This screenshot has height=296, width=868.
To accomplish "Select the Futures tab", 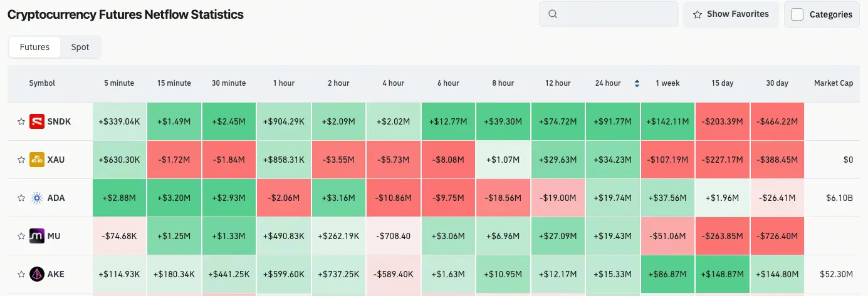I will [34, 47].
